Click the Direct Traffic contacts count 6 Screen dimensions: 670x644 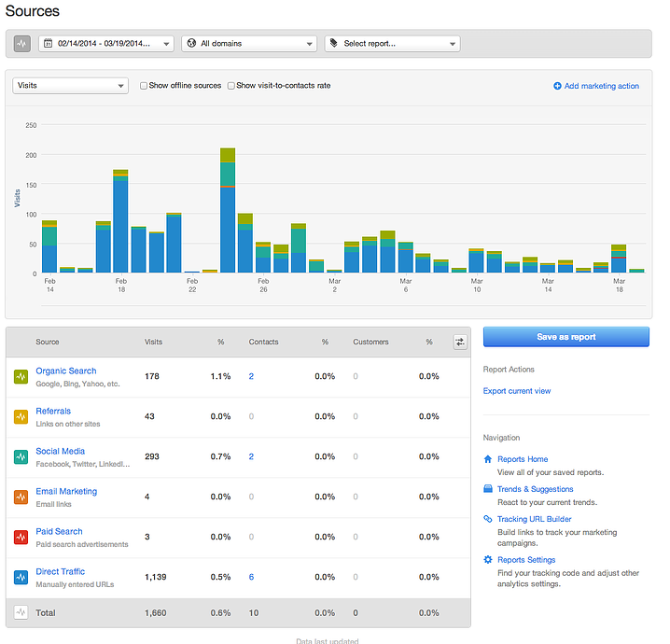click(x=251, y=578)
